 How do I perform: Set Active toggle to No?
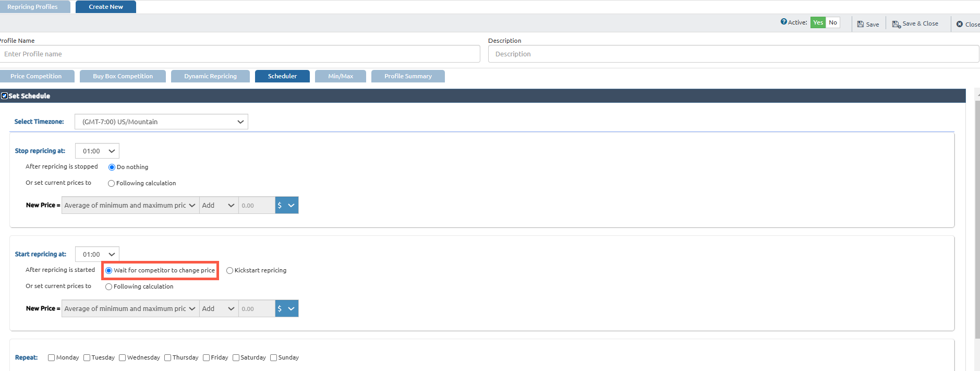(833, 23)
